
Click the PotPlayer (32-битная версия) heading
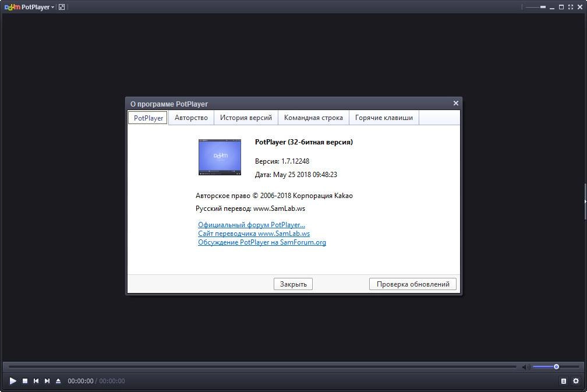tap(303, 142)
